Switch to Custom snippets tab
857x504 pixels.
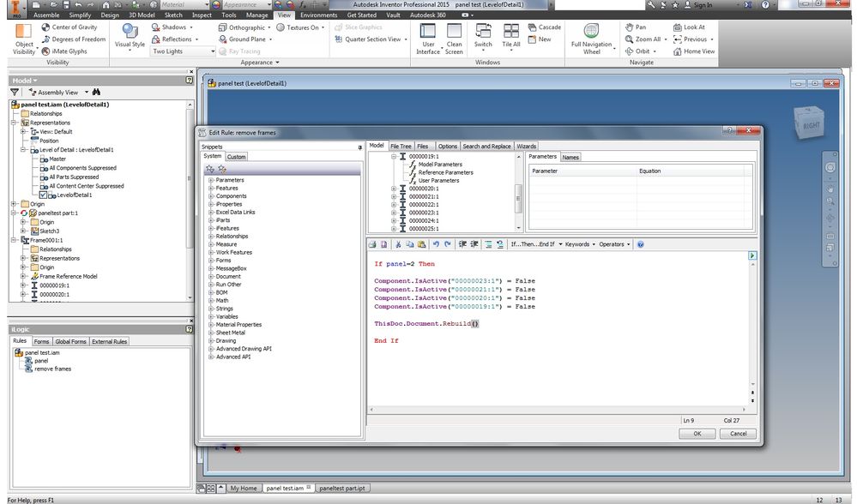(x=236, y=157)
